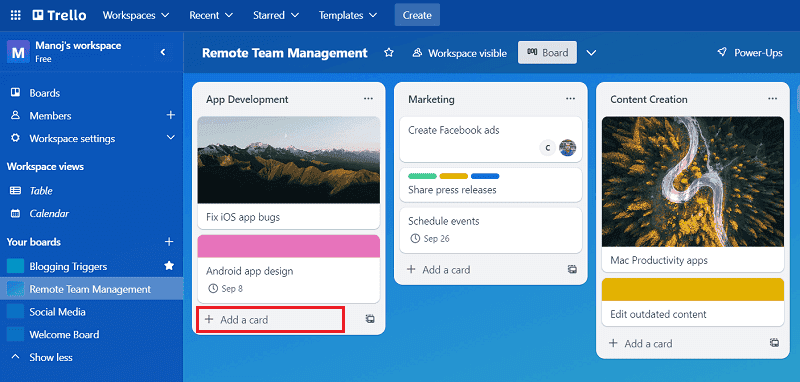This screenshot has width=800, height=382.
Task: Star the Remote Team Management board
Action: (x=389, y=53)
